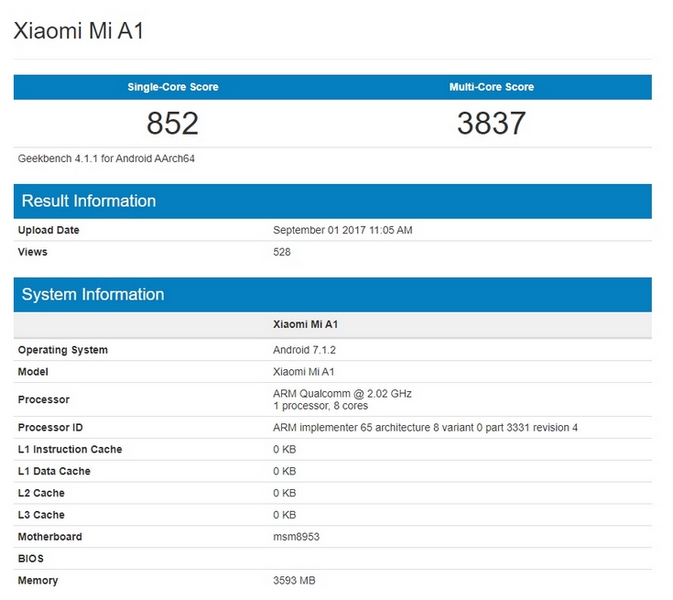Click the System Information section header
The width and height of the screenshot is (673, 600).
(93, 294)
